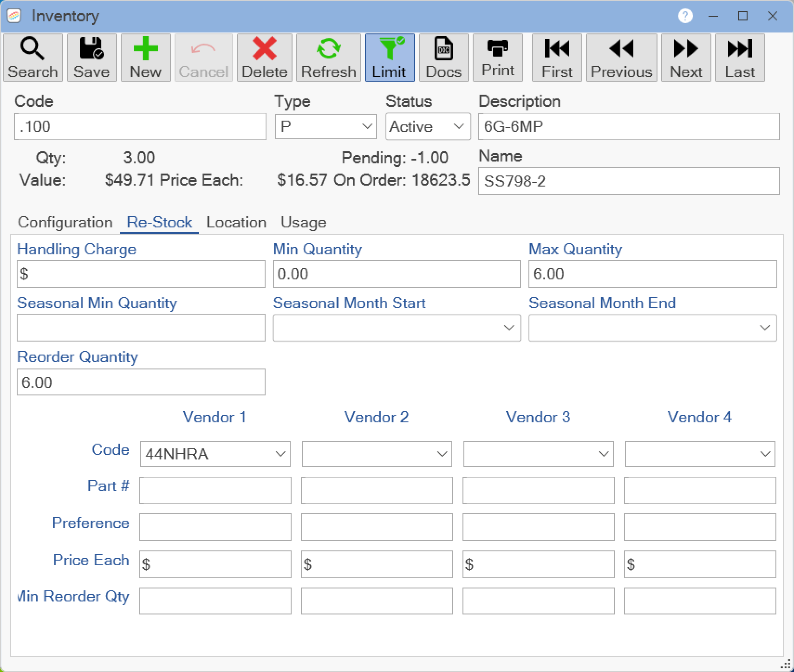Go to the Last record
The height and width of the screenshot is (672, 794).
tap(740, 58)
